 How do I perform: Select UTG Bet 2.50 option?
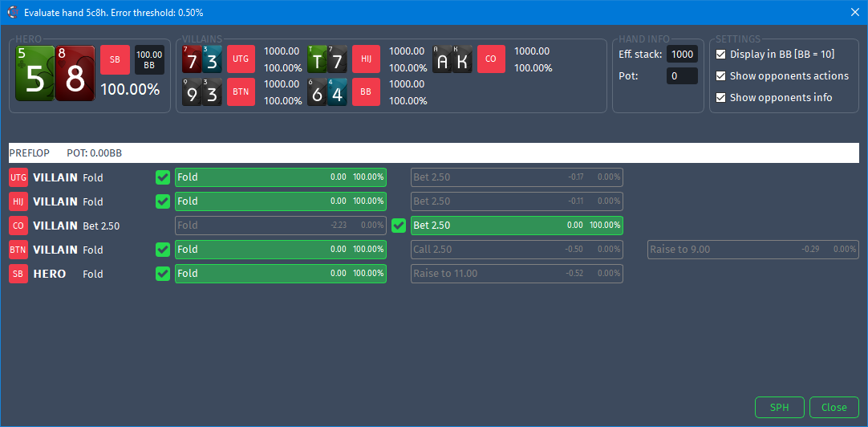(x=517, y=177)
